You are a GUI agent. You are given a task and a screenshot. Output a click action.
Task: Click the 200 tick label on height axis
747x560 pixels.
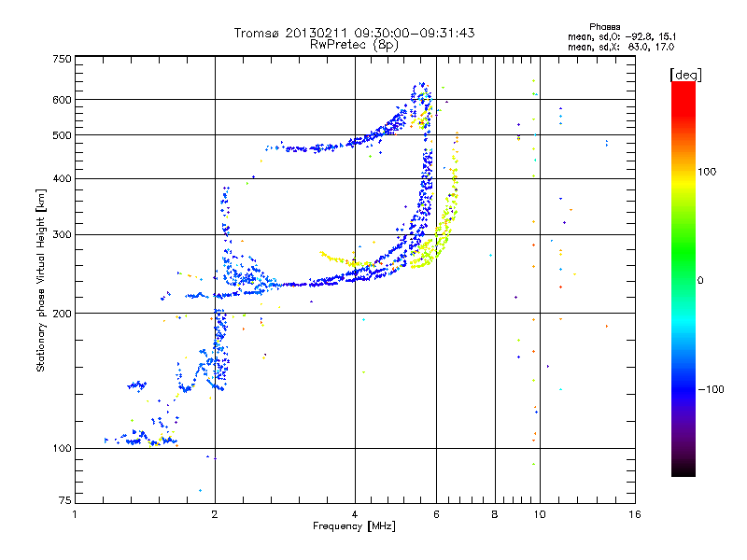tap(62, 314)
